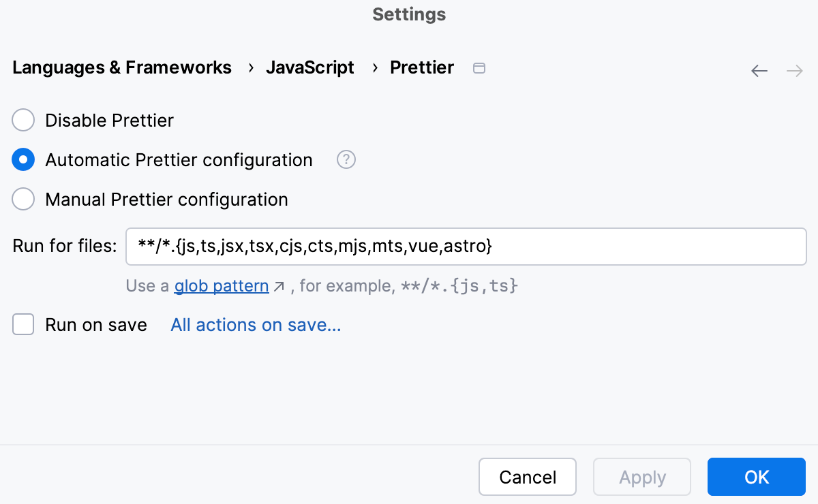Open All actions on save settings
Screen dimensions: 818x504
[x=255, y=325]
